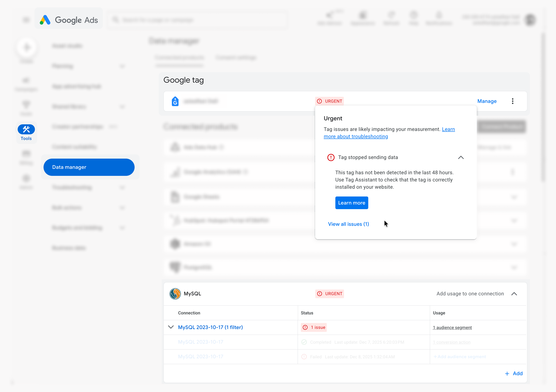
Task: Click the Google Sheets icon in Connected products
Action: click(175, 197)
